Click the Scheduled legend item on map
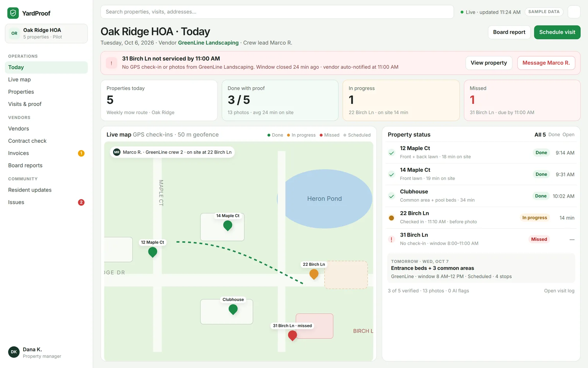The height and width of the screenshot is (368, 588). [x=357, y=135]
